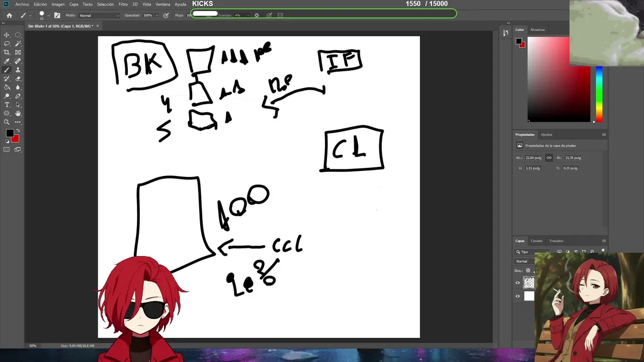Select the Magic Wand tool

click(18, 44)
